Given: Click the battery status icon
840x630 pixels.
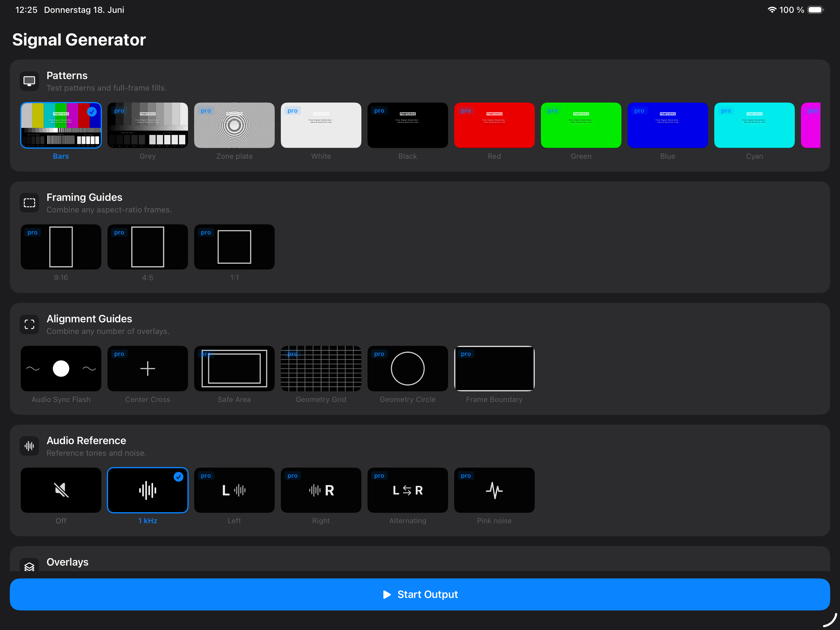Looking at the screenshot, I should click(x=815, y=10).
